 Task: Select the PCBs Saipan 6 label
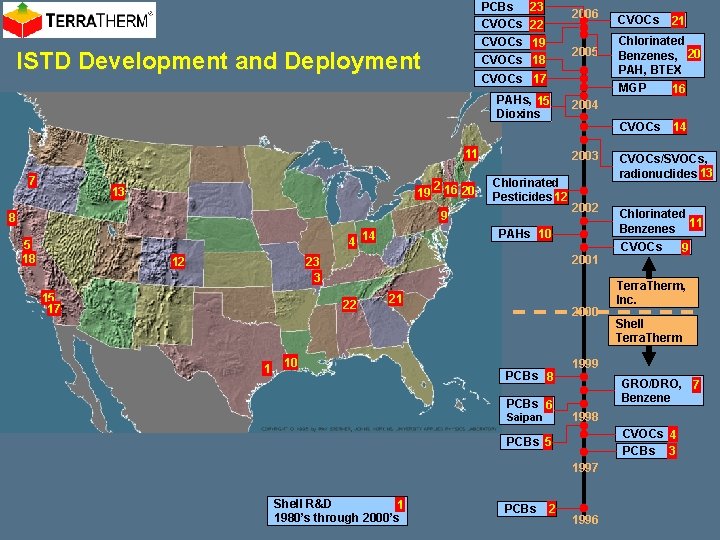[527, 411]
